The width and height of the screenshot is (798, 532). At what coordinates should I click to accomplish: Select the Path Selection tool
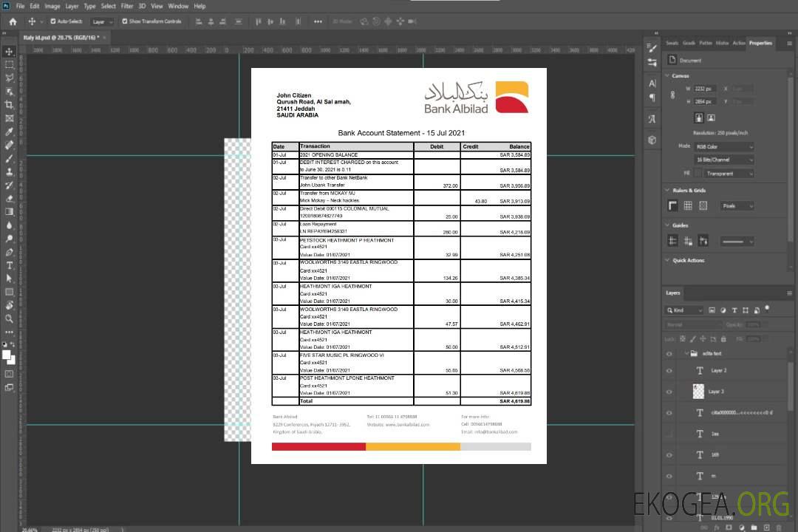click(9, 279)
